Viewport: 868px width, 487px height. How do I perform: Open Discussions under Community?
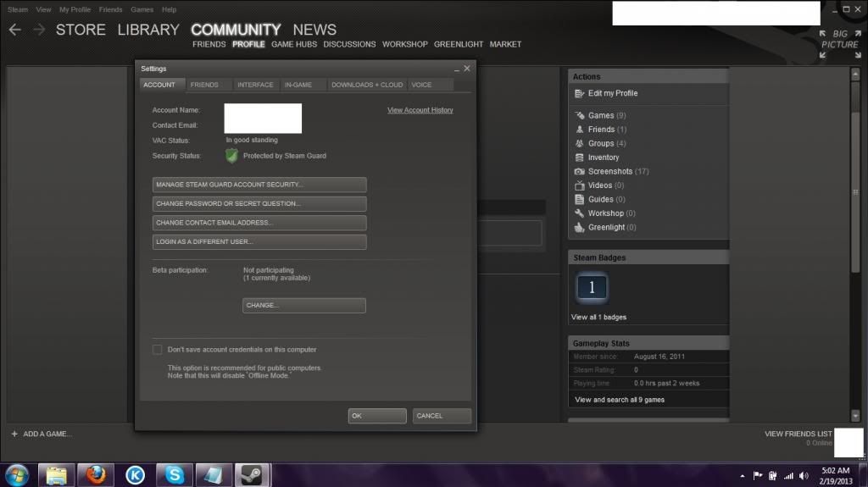(349, 44)
